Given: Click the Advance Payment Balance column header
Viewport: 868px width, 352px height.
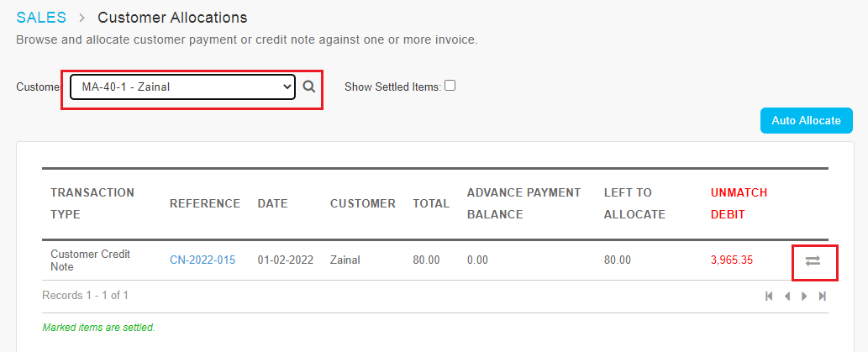Looking at the screenshot, I should 524,203.
